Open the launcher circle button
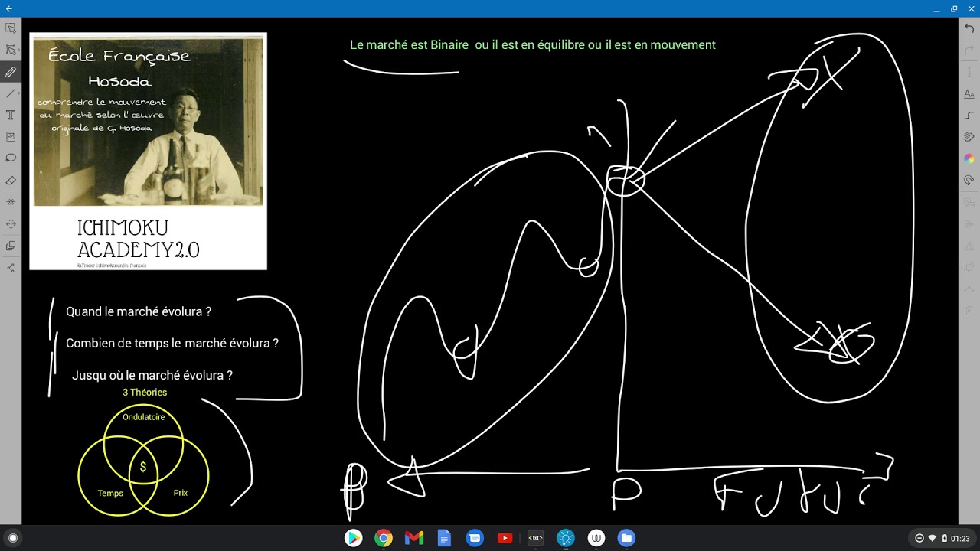Image resolution: width=980 pixels, height=551 pixels. click(12, 538)
